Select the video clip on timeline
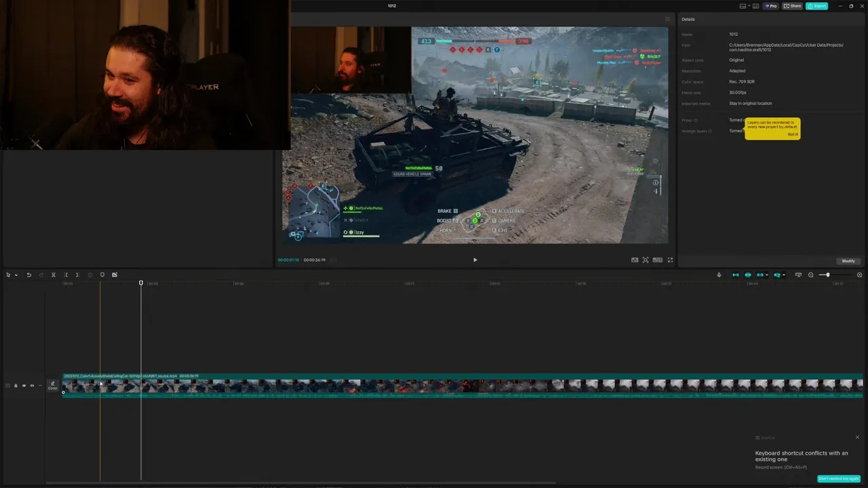 tap(462, 386)
